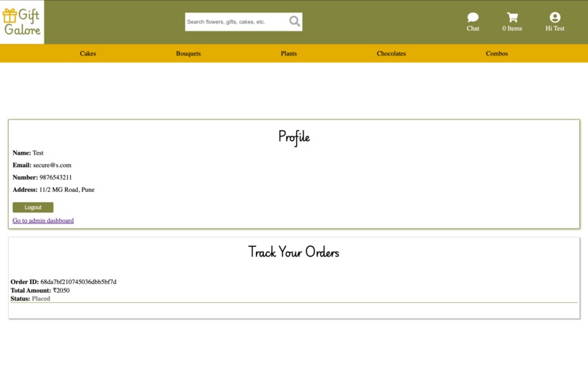The image size is (588, 368).
Task: Click the Logout button
Action: click(x=33, y=207)
